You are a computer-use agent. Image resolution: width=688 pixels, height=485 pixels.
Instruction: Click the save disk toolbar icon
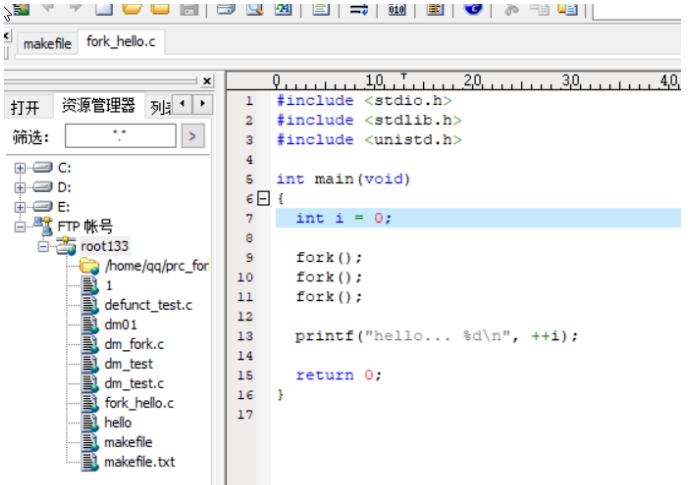click(x=187, y=9)
